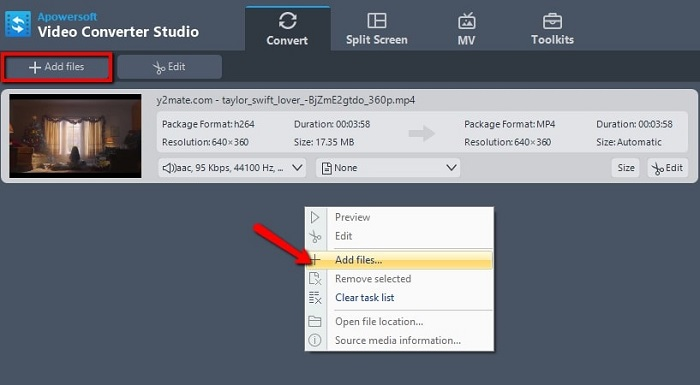Choose Edit in the context menu
The image size is (700, 385).
(x=400, y=236)
